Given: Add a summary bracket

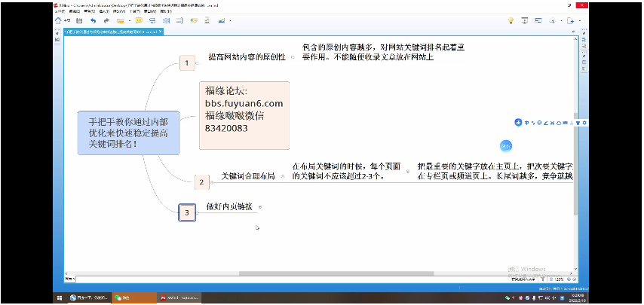Looking at the screenshot, I should pos(180,20).
